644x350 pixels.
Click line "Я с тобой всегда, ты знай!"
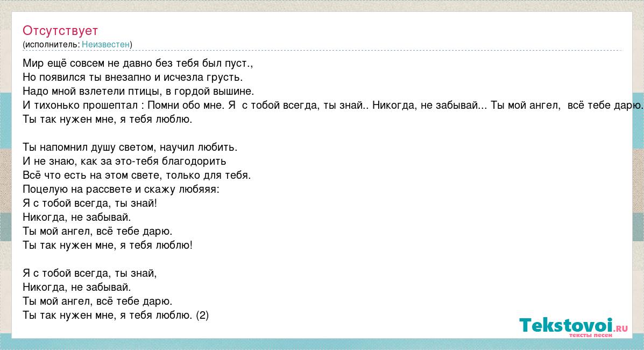click(90, 203)
